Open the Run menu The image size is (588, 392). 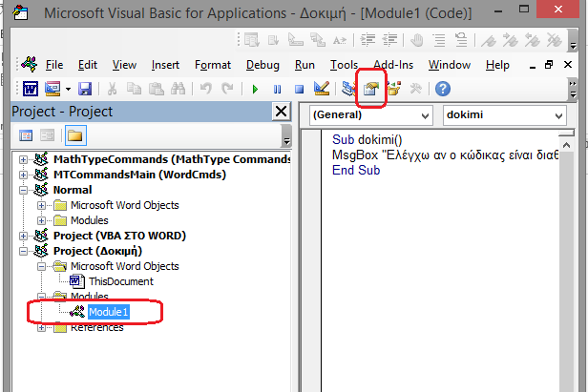304,65
